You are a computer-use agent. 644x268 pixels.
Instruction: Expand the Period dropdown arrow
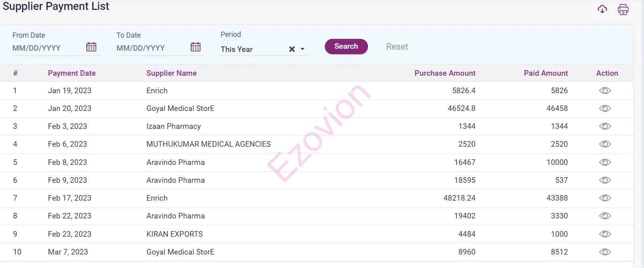303,49
